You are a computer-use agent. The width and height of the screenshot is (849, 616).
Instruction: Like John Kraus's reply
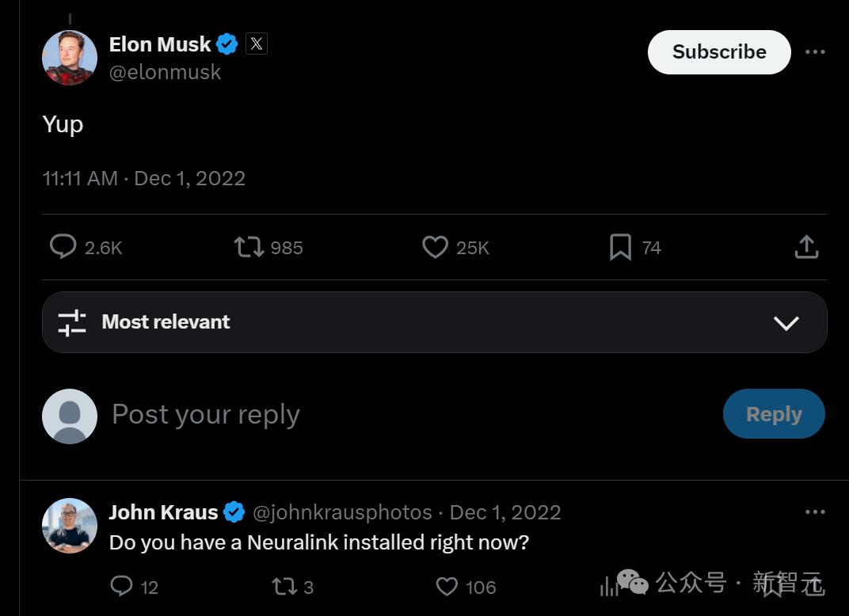447,586
